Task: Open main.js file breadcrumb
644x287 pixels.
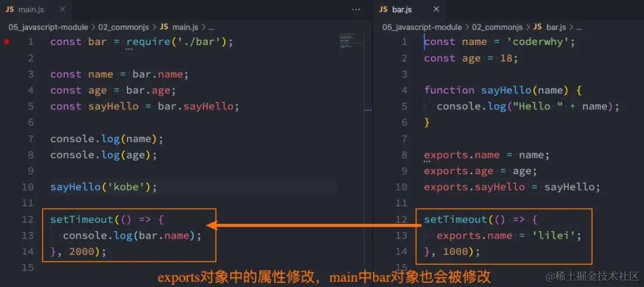Action: (185, 27)
